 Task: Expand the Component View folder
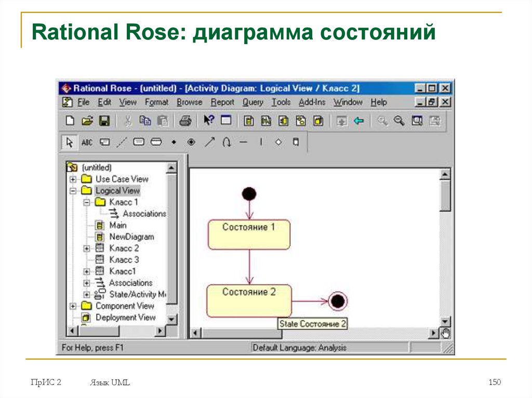click(73, 306)
